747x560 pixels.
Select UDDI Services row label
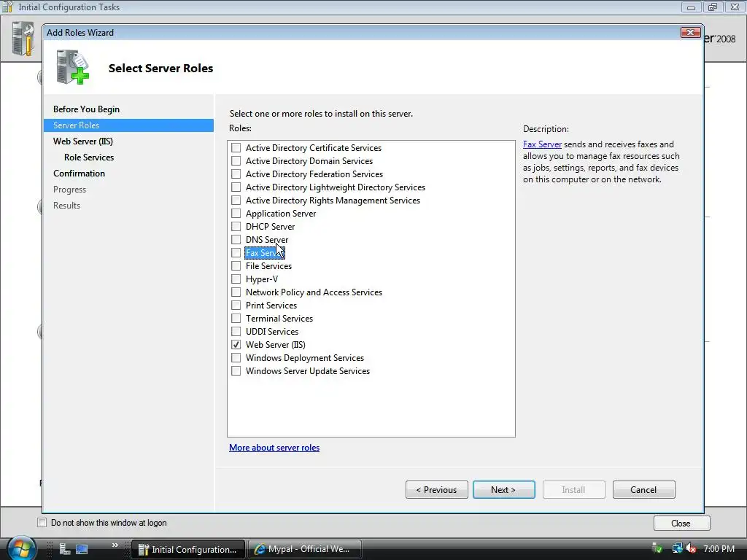tap(272, 332)
